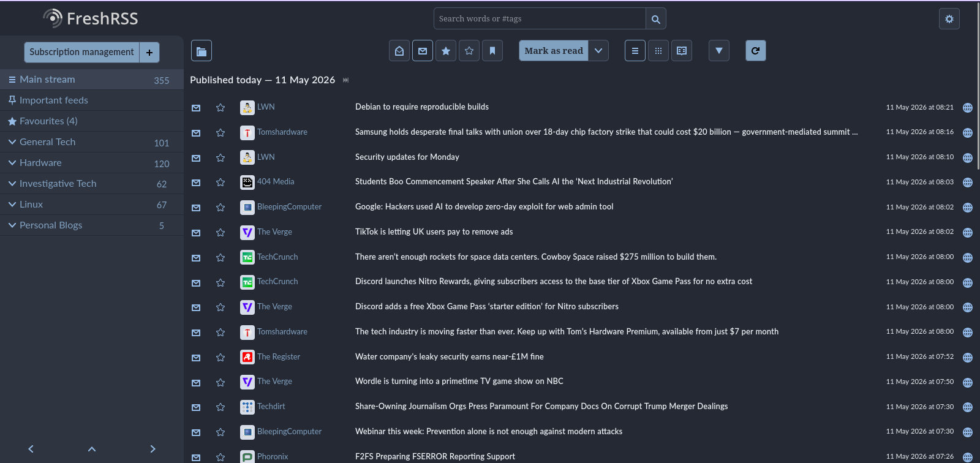Open Wordle TV game show globe link
The width and height of the screenshot is (980, 463).
coord(968,383)
